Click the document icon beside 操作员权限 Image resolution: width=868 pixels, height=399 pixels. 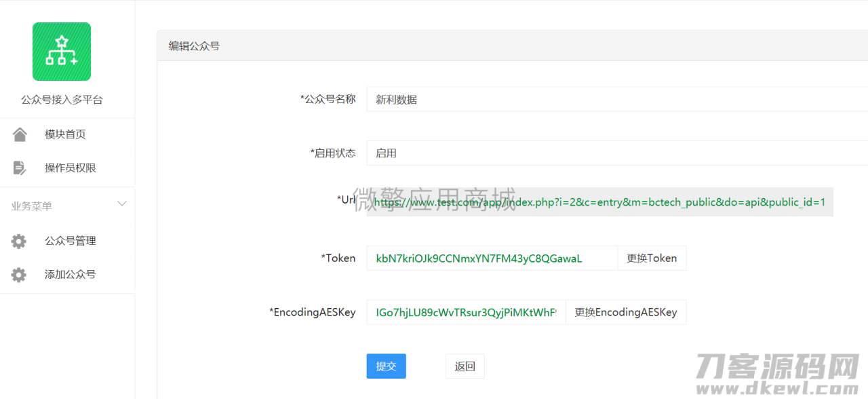(20, 168)
